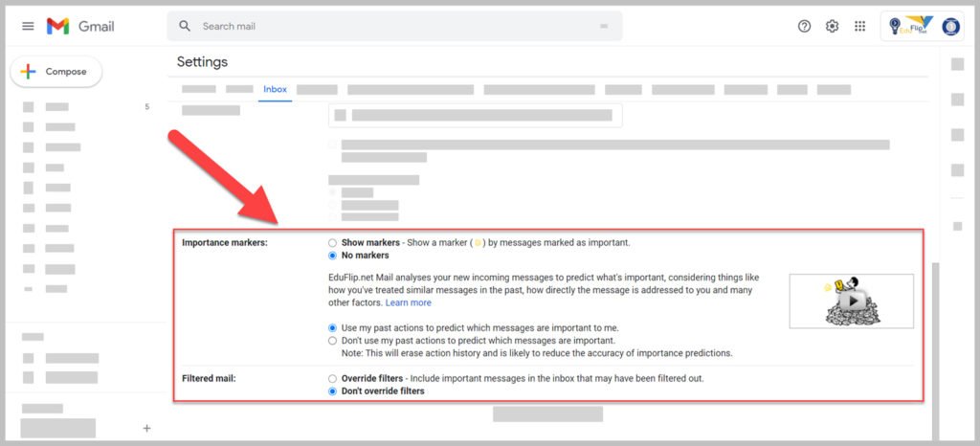Viewport: 980px width, 446px height.
Task: Click the unread count 5 in sidebar
Action: pyautogui.click(x=146, y=107)
